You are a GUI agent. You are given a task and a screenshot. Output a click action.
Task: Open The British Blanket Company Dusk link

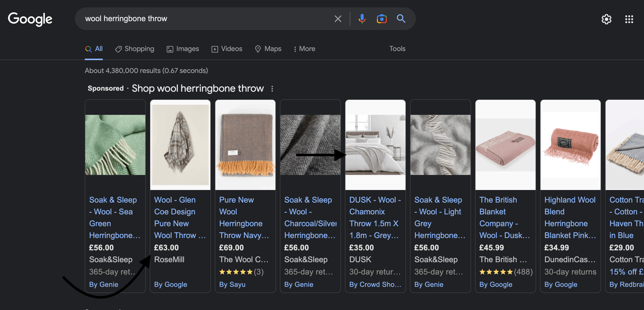click(x=505, y=218)
